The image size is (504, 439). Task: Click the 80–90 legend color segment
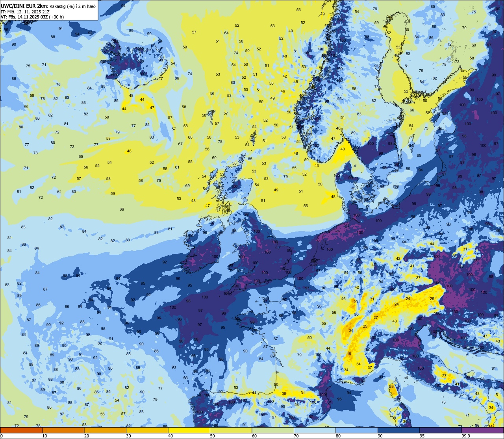[x=357, y=430]
